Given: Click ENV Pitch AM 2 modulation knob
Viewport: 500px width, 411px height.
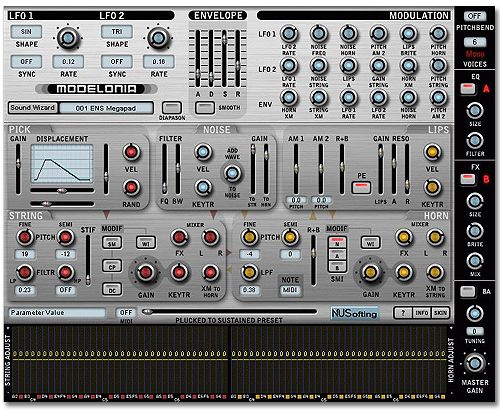Looking at the screenshot, I should [438, 97].
